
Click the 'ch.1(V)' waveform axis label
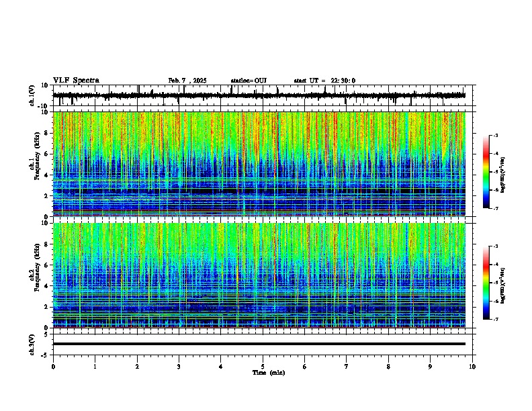(32, 95)
